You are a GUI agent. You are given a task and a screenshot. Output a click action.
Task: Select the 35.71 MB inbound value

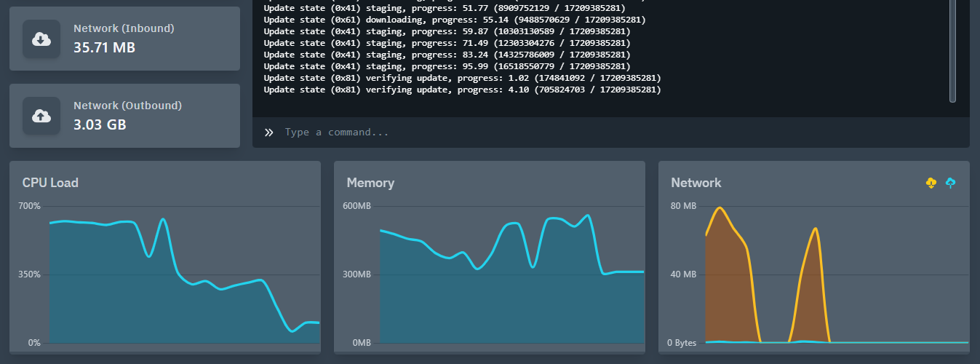105,48
